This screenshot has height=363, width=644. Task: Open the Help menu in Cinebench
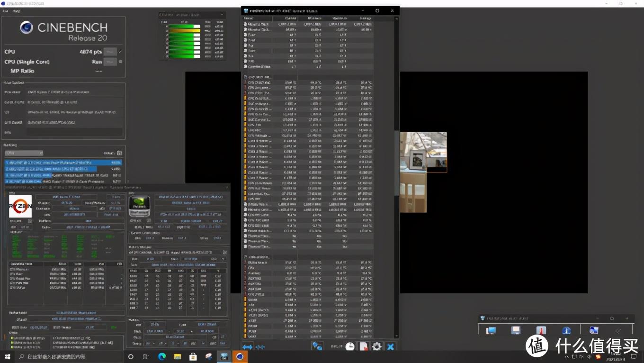click(17, 11)
